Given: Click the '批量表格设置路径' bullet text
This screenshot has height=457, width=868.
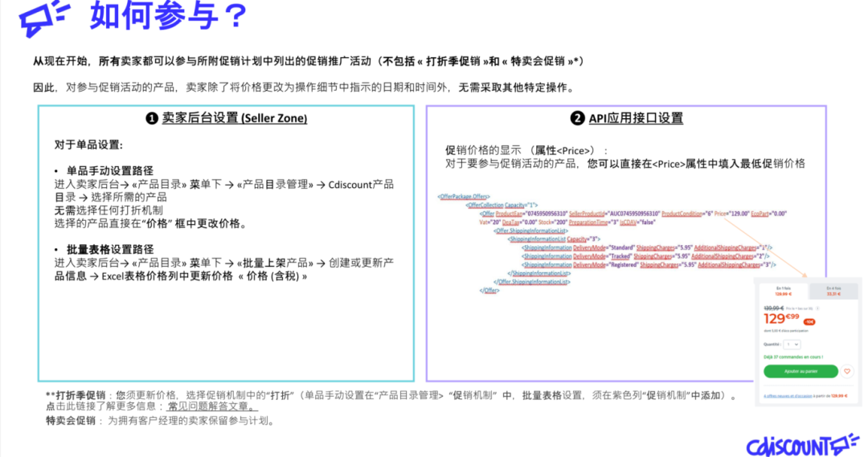Looking at the screenshot, I should (110, 250).
